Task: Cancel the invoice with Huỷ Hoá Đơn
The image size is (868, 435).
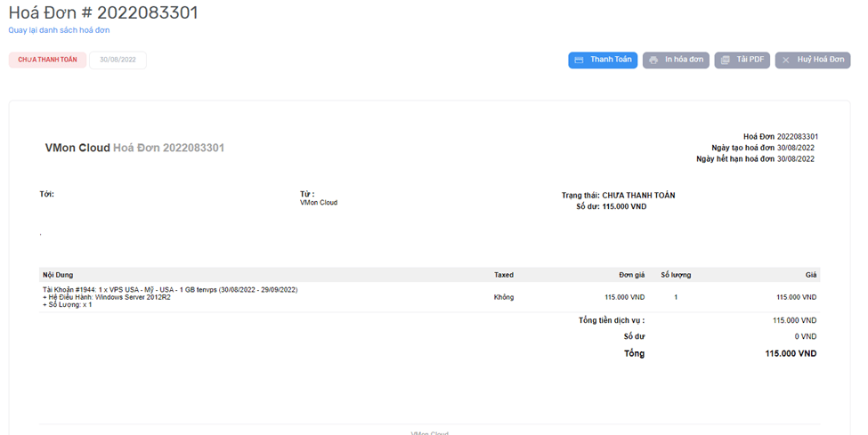Action: (x=813, y=60)
